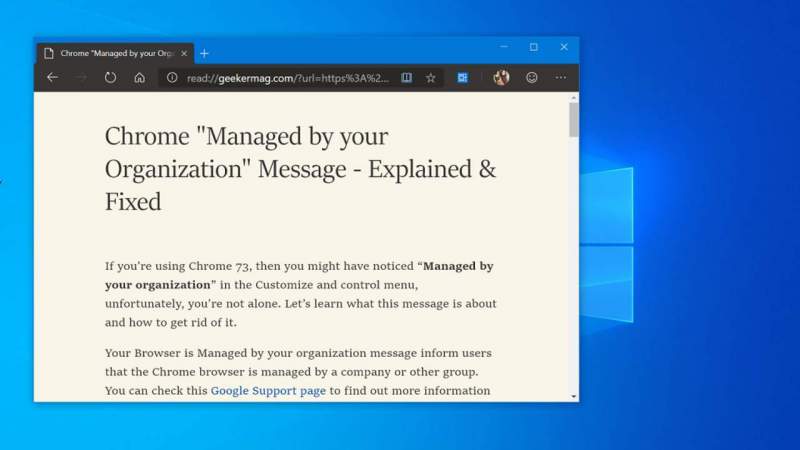800x450 pixels.
Task: Maximize the browser window
Action: pos(534,47)
